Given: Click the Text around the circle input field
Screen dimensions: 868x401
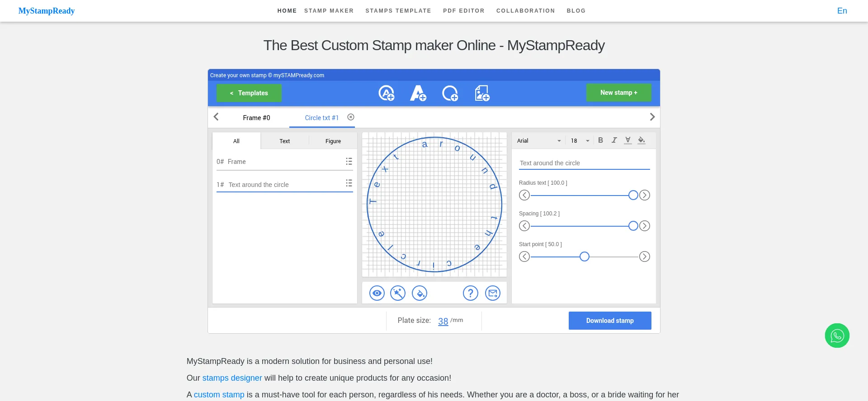Looking at the screenshot, I should click(x=584, y=163).
